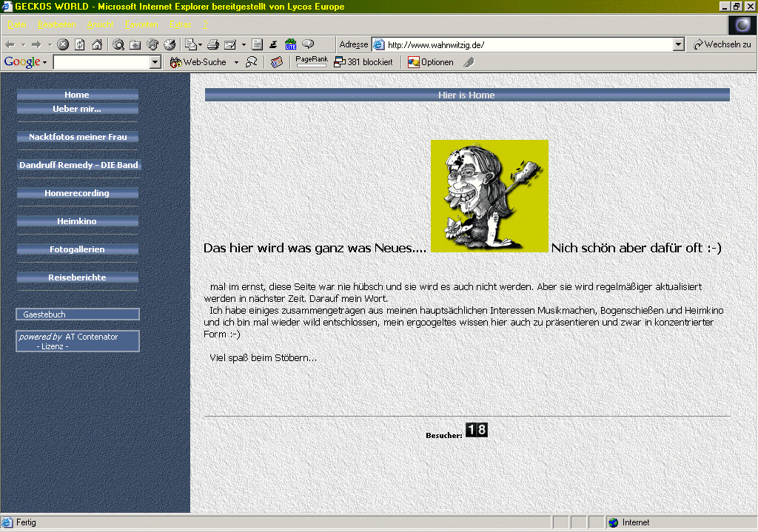Open the Ansicht menu
Image resolution: width=758 pixels, height=532 pixels.
point(100,24)
